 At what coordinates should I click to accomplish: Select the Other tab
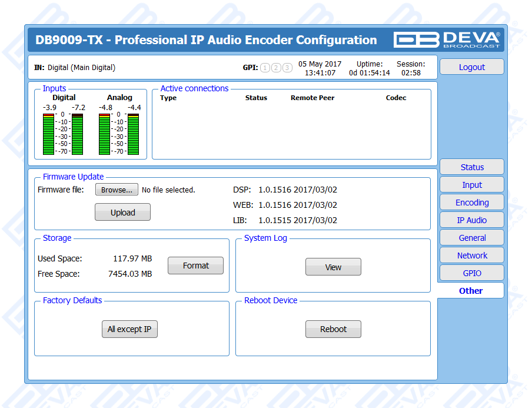point(471,291)
